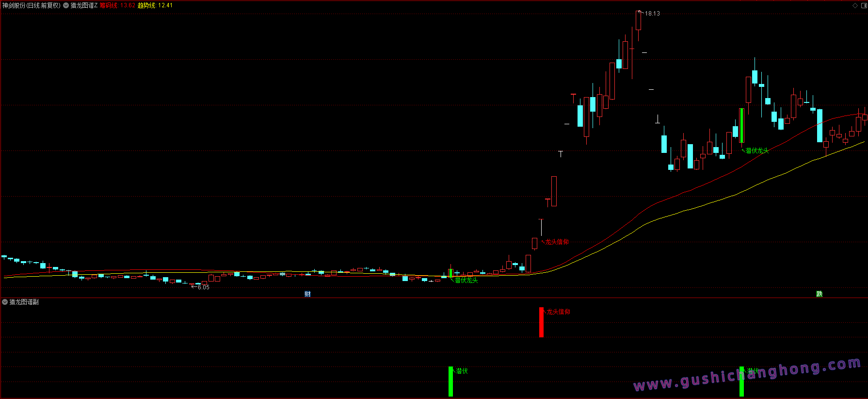Click the 财 financial marker icon

(x=307, y=294)
